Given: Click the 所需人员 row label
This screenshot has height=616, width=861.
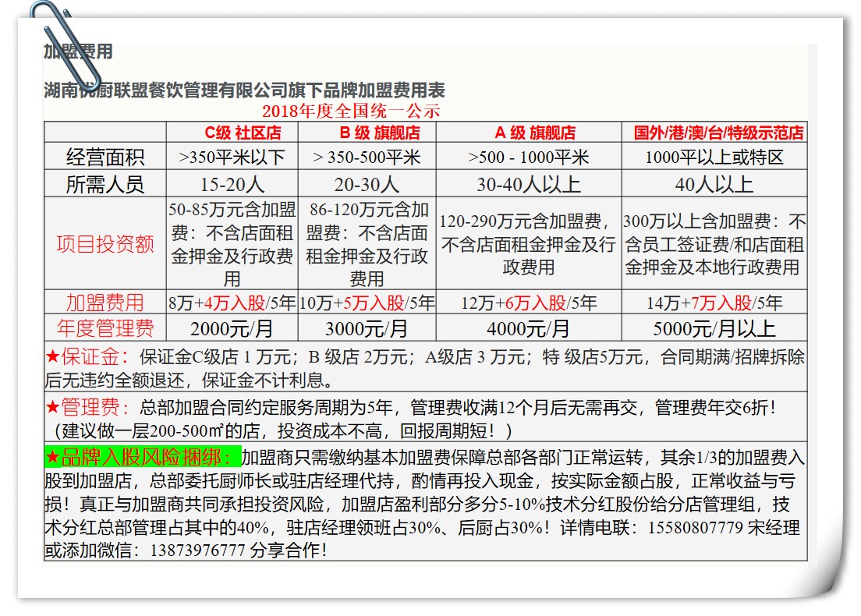Looking at the screenshot, I should (x=105, y=185).
